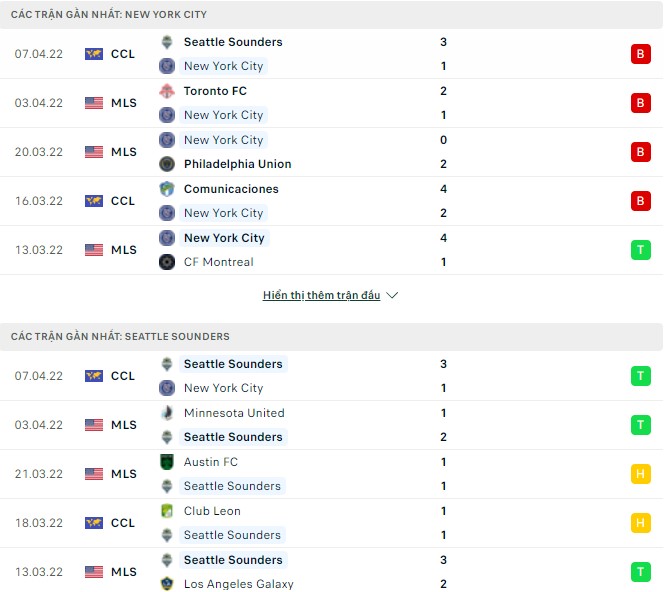This screenshot has width=670, height=592.
Task: Select the 'Các trận gần nhất: New York City' header
Action: (109, 15)
